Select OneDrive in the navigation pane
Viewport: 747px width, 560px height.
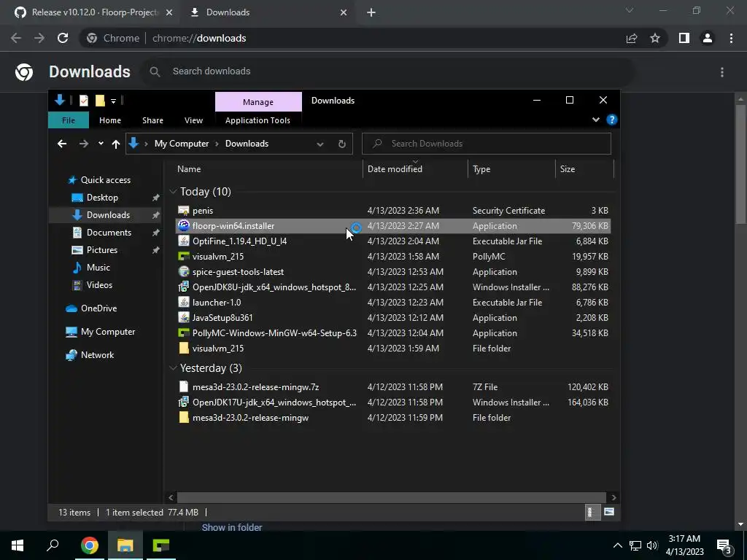98,308
